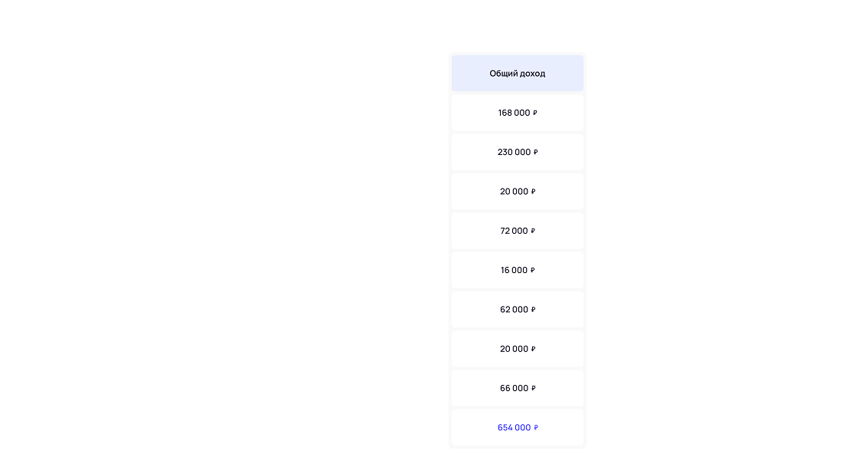The width and height of the screenshot is (868, 467).
Task: Click the ruble symbol after 16 000
Action: 533,271
